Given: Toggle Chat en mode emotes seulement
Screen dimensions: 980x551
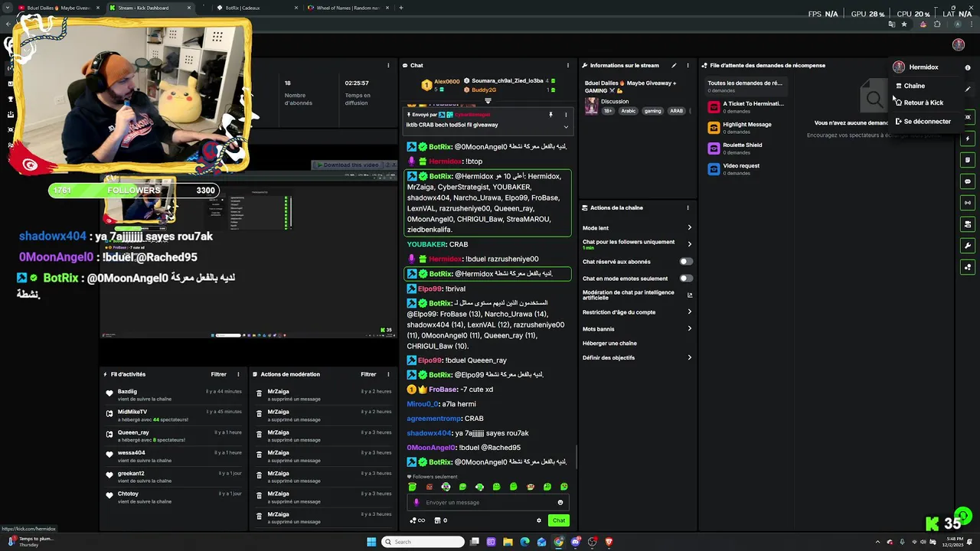Looking at the screenshot, I should (686, 279).
